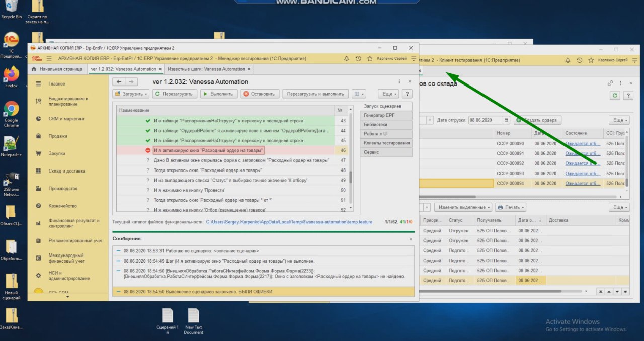The width and height of the screenshot is (644, 341).
Task: Open the Еще dropdown in Vanessa Automation
Action: point(388,94)
